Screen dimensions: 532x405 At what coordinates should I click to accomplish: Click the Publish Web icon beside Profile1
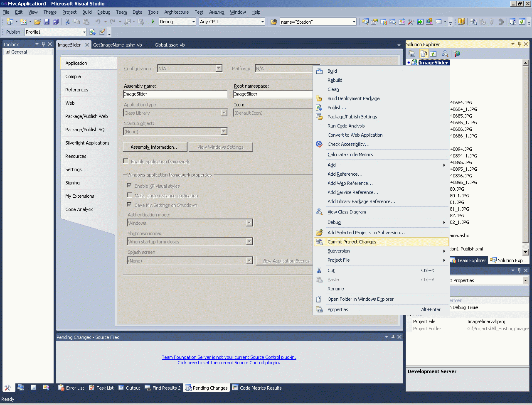(93, 32)
